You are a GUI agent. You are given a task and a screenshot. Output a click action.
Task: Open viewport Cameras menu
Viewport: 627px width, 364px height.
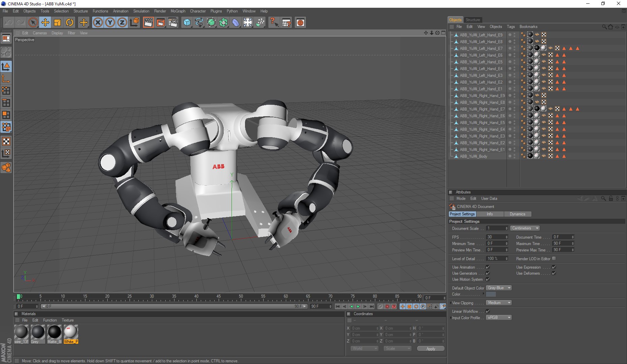[x=39, y=33]
